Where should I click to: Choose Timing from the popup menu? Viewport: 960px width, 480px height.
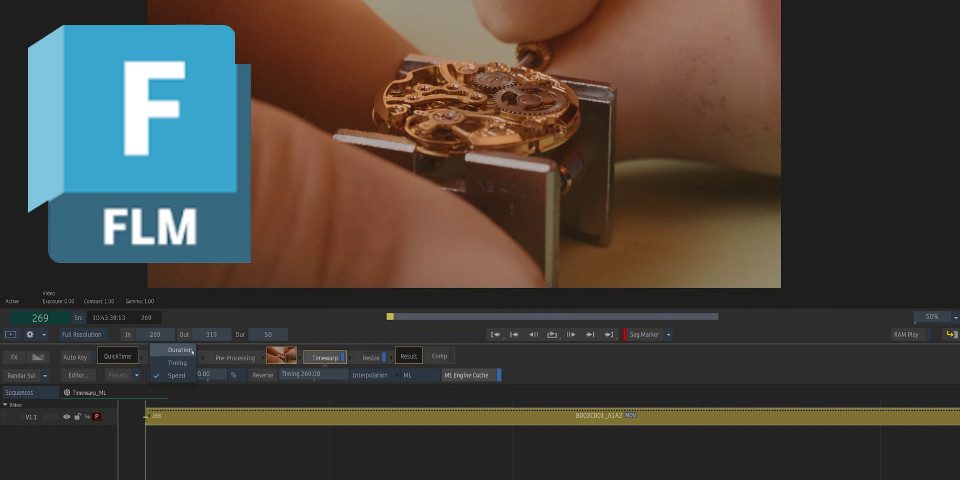[177, 363]
